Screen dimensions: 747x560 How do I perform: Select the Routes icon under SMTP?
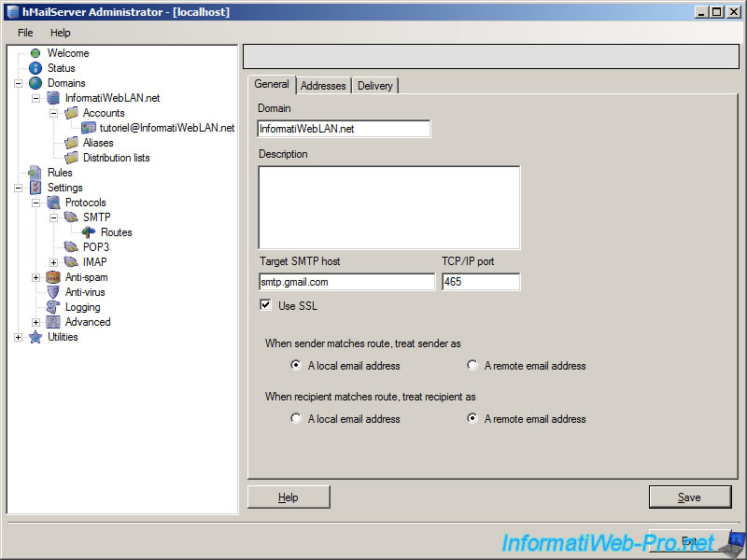(89, 232)
